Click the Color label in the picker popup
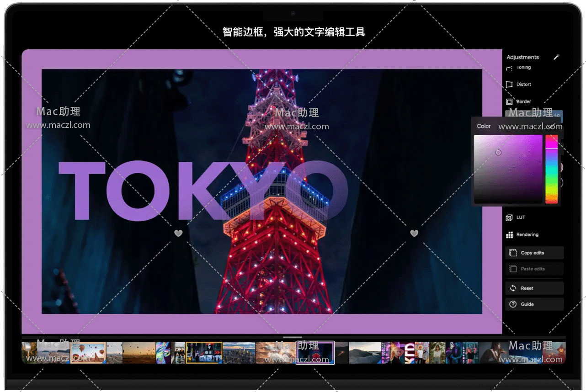Viewport: 586px width, 392px height. [x=484, y=126]
